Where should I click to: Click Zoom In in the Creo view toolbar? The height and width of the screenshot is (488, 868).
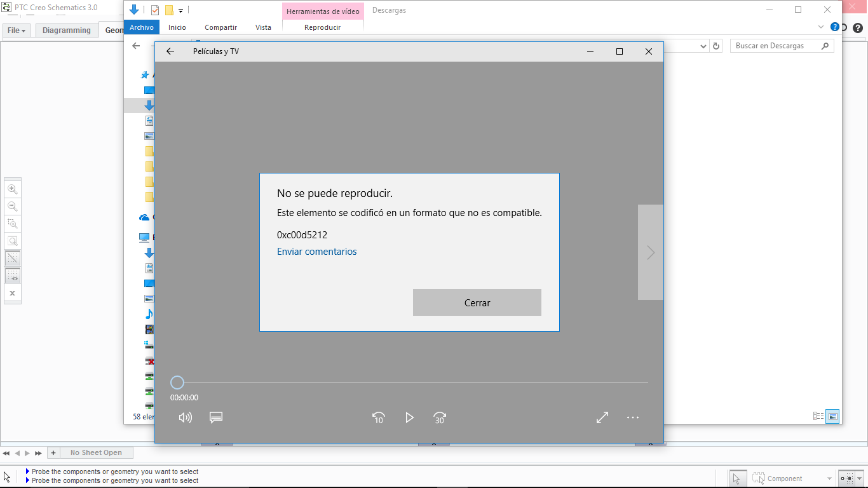[x=12, y=189]
